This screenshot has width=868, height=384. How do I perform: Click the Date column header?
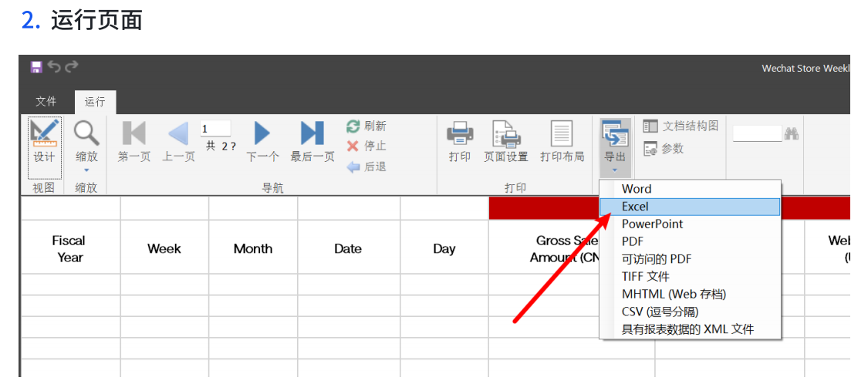(348, 249)
